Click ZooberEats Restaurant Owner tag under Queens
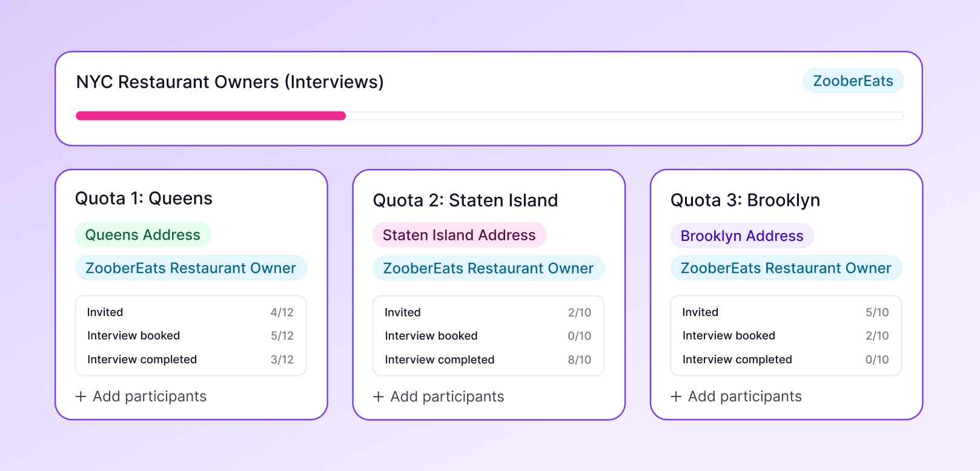Screen dimensions: 980x471 [191, 268]
